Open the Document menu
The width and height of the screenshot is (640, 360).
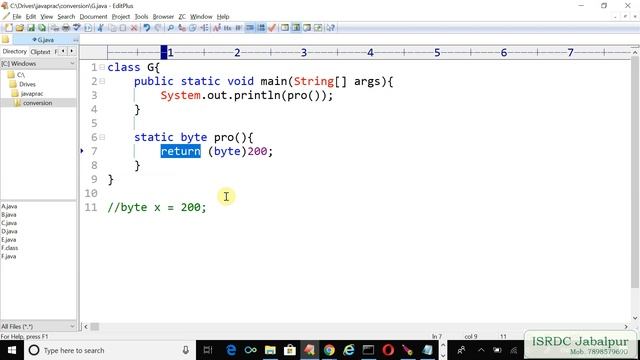pyautogui.click(x=93, y=17)
